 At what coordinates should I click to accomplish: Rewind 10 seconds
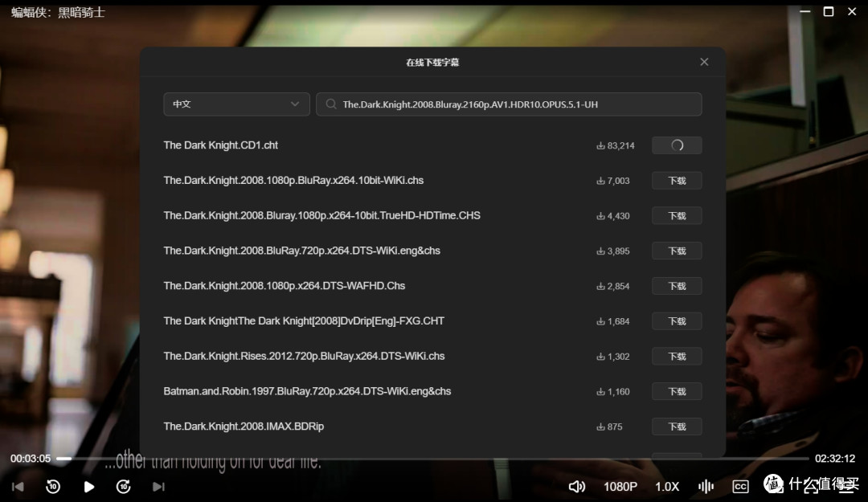[x=52, y=487]
